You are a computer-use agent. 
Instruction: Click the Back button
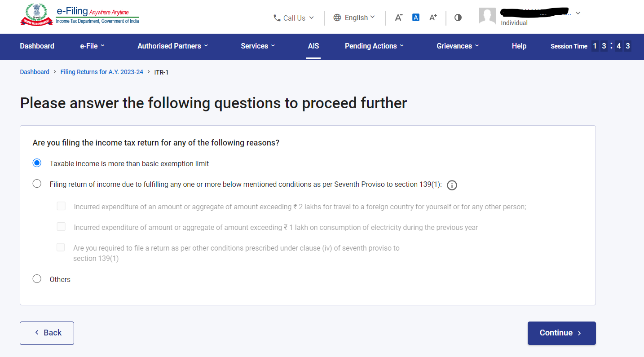click(x=47, y=333)
